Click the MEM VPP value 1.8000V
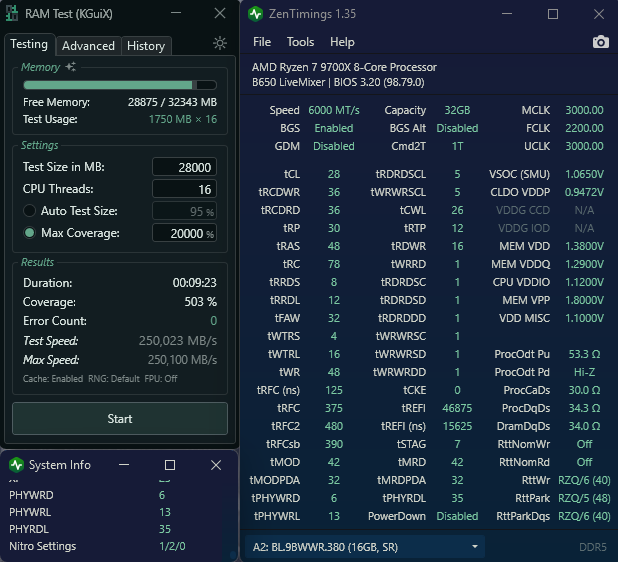 [x=584, y=300]
